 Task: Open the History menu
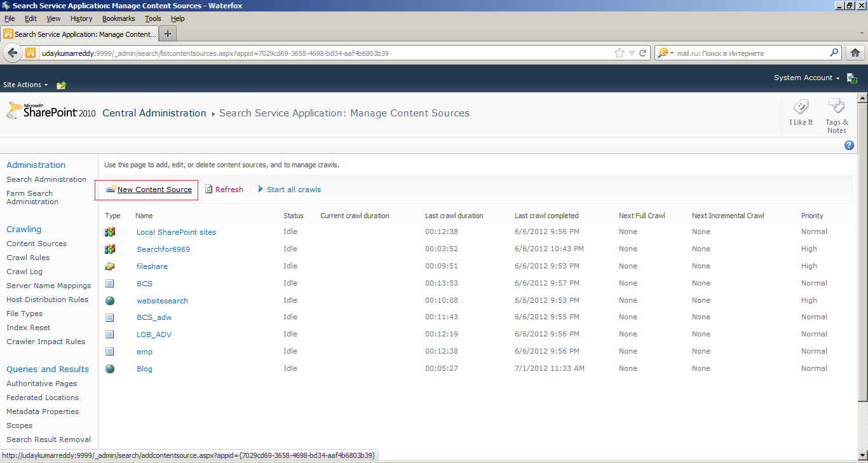tap(81, 18)
